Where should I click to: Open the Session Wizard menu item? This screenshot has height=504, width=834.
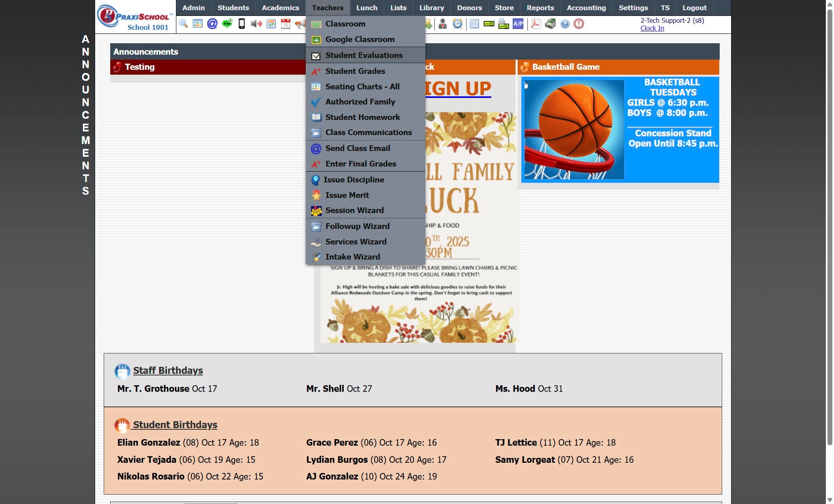[354, 210]
